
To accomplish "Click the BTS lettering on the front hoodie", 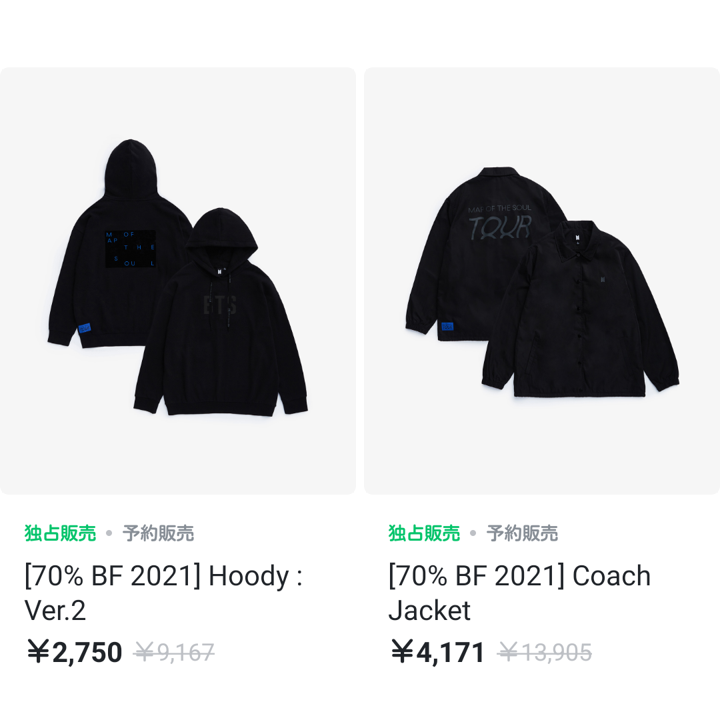I will tap(220, 305).
